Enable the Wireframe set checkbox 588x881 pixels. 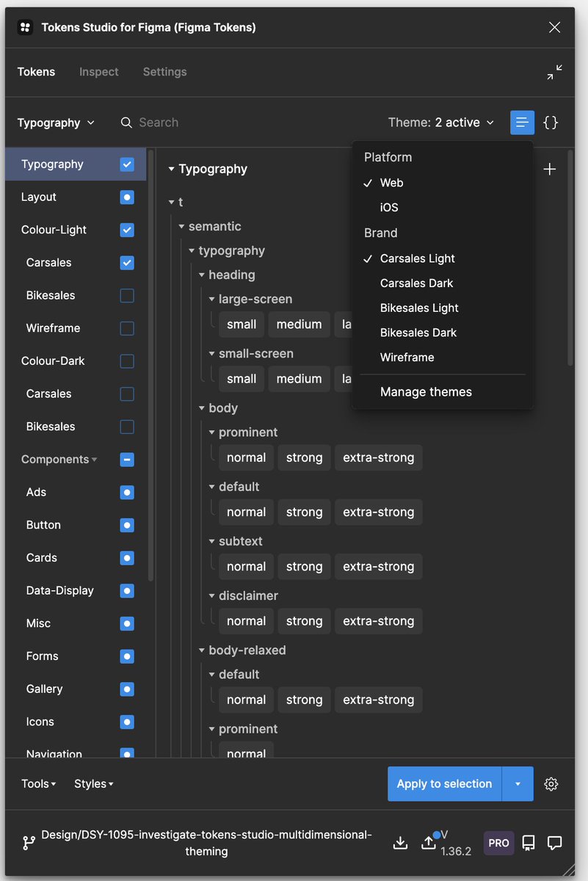click(127, 328)
